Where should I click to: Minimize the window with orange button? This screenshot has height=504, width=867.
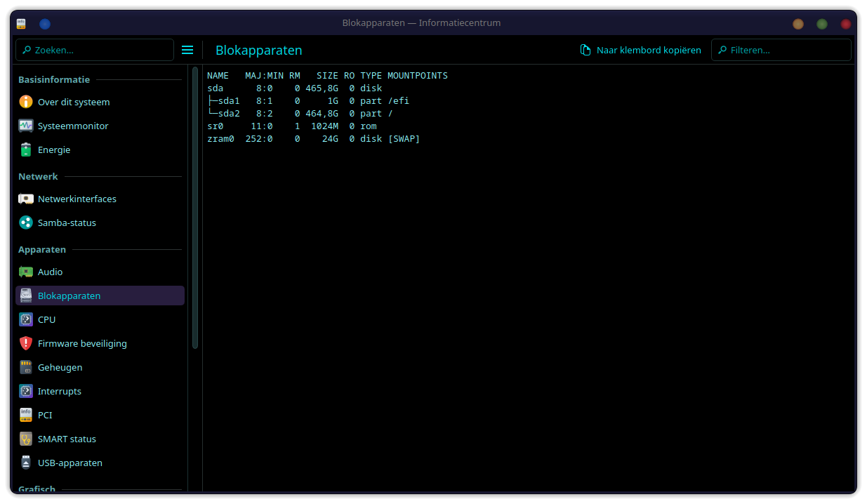(x=798, y=24)
